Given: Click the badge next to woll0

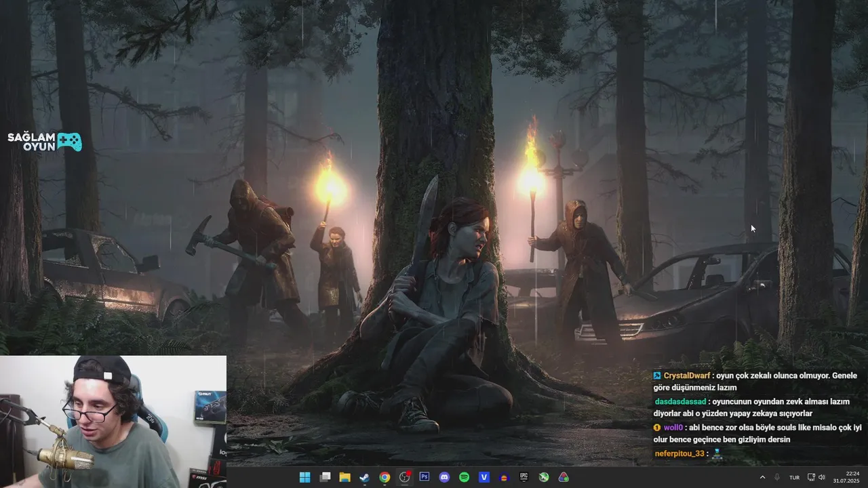Looking at the screenshot, I should [657, 427].
